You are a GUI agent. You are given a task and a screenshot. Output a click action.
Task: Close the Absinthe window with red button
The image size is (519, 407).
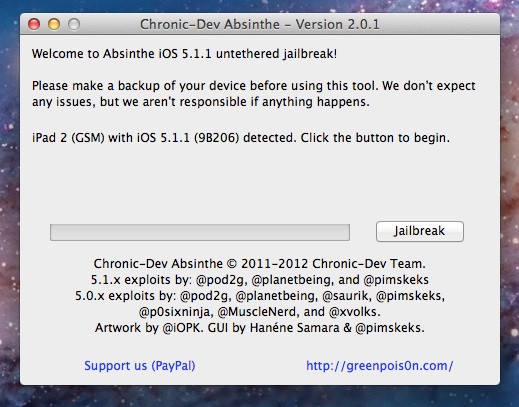pos(34,24)
